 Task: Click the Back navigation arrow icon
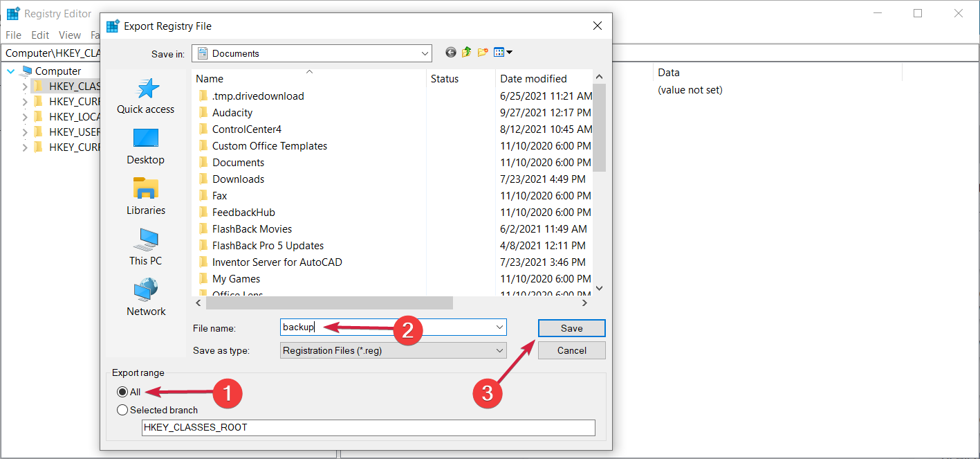tap(451, 53)
